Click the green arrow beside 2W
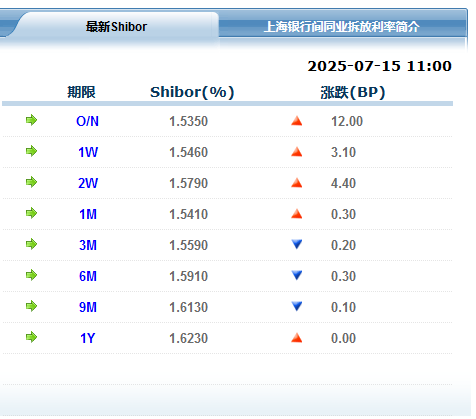The height and width of the screenshot is (419, 476). tap(31, 182)
